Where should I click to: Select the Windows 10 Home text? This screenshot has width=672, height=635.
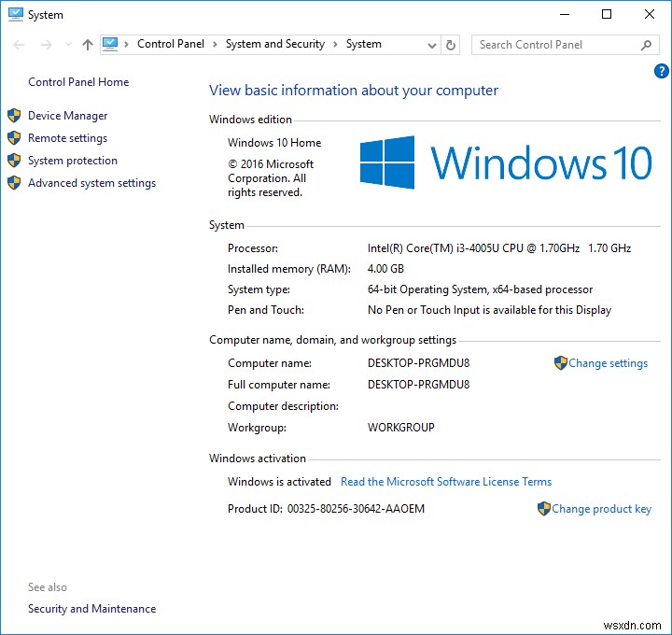tap(274, 143)
